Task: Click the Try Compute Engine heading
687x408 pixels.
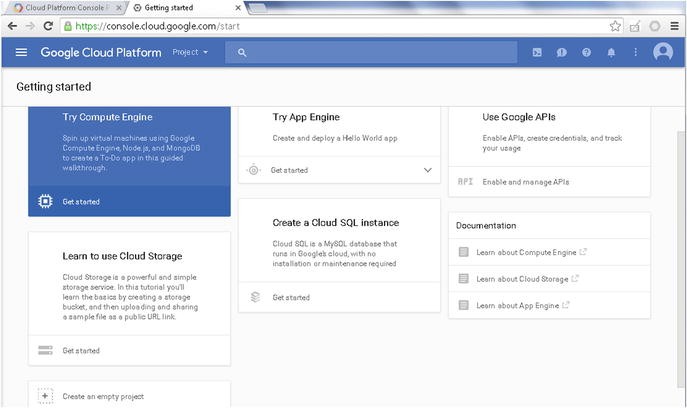Action: click(107, 117)
